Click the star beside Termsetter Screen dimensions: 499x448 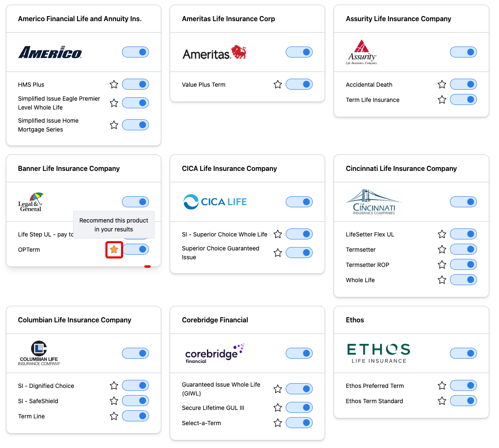pos(442,250)
